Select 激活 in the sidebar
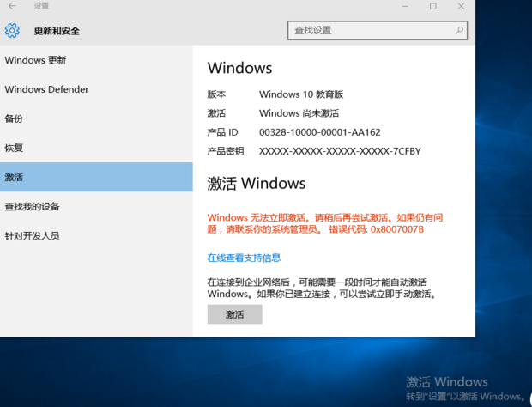The width and height of the screenshot is (532, 407). click(x=96, y=177)
